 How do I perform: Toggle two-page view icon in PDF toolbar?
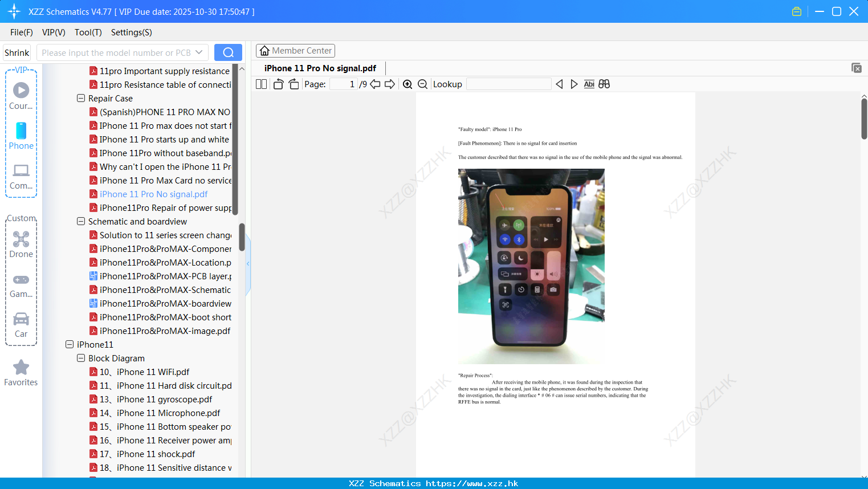[x=261, y=84]
